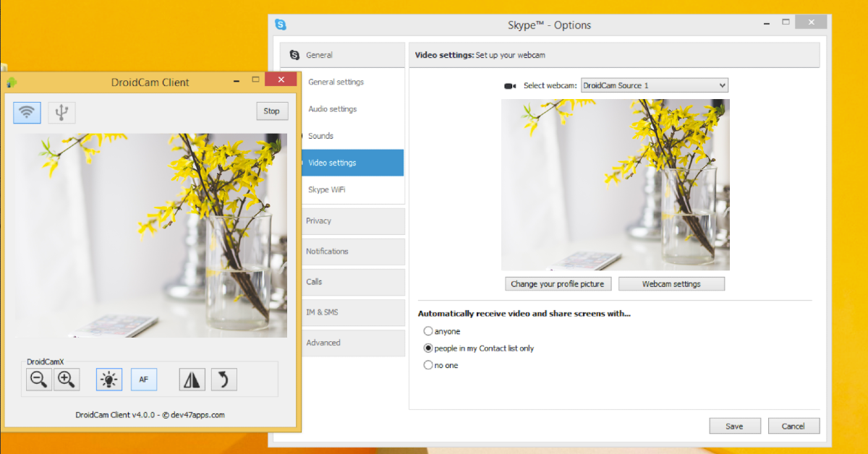Viewport: 868px width, 454px height.
Task: Open Webcam settings dialog
Action: pyautogui.click(x=671, y=284)
